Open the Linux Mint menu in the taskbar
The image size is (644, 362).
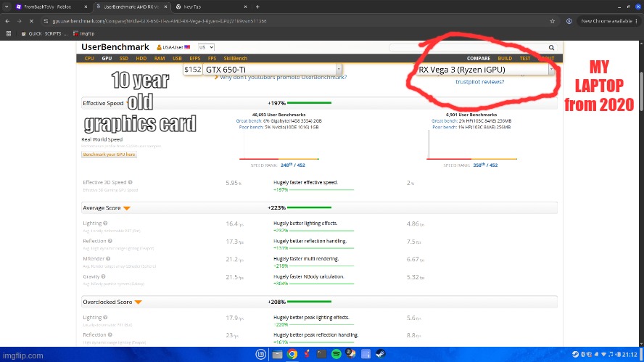pos(260,354)
